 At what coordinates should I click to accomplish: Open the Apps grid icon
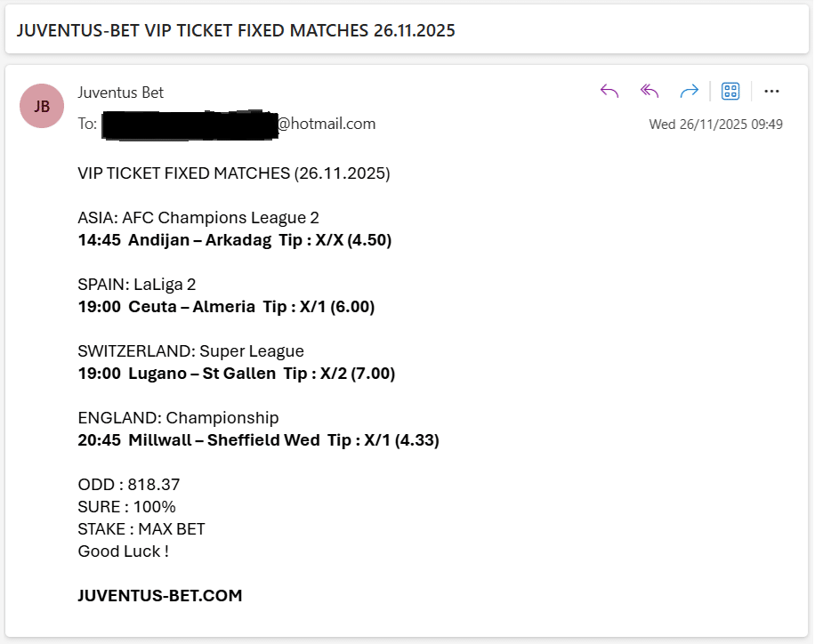(x=730, y=91)
